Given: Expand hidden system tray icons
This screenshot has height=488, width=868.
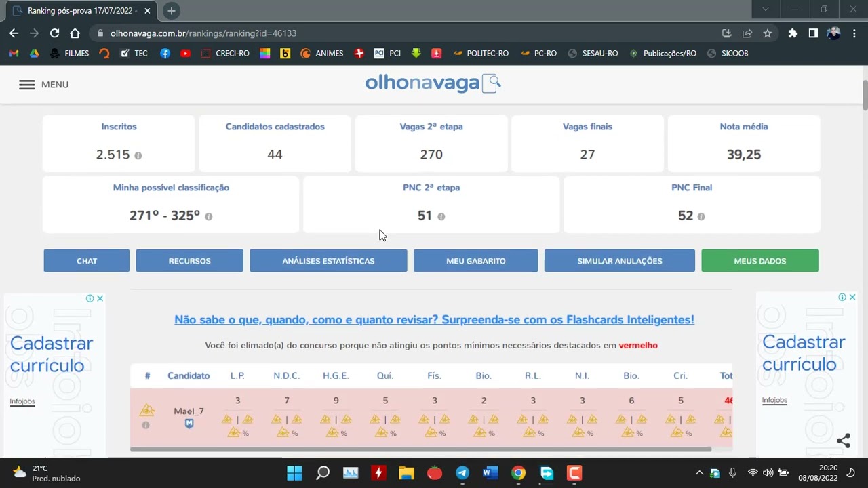Looking at the screenshot, I should (x=699, y=472).
